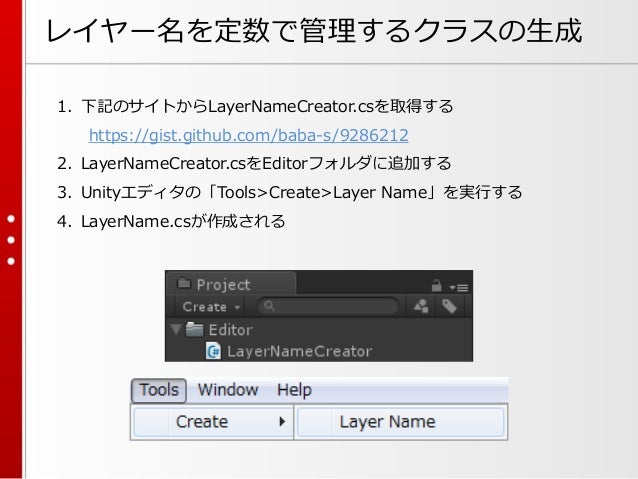Collapse the Editor folder triangle
Viewport: 638px width, 479px height.
[x=176, y=329]
